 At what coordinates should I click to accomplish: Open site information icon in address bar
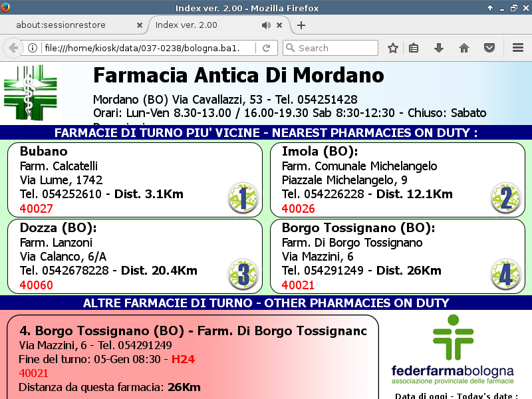(32, 48)
